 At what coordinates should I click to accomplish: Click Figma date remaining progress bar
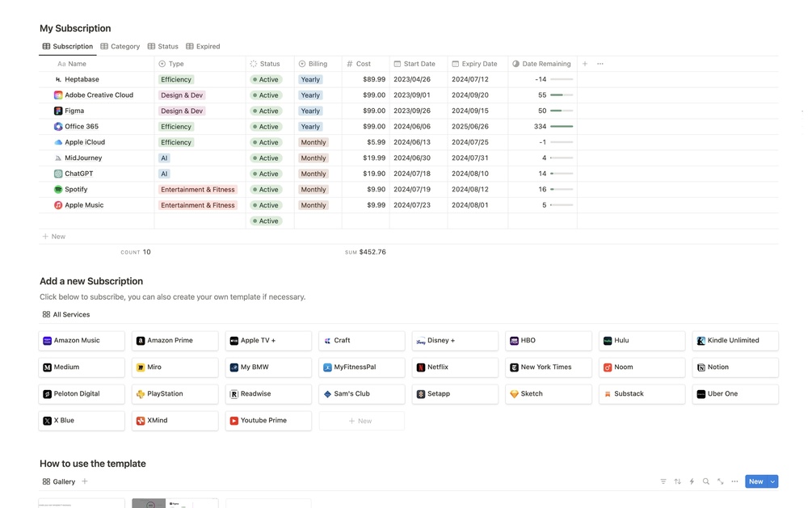pos(562,111)
